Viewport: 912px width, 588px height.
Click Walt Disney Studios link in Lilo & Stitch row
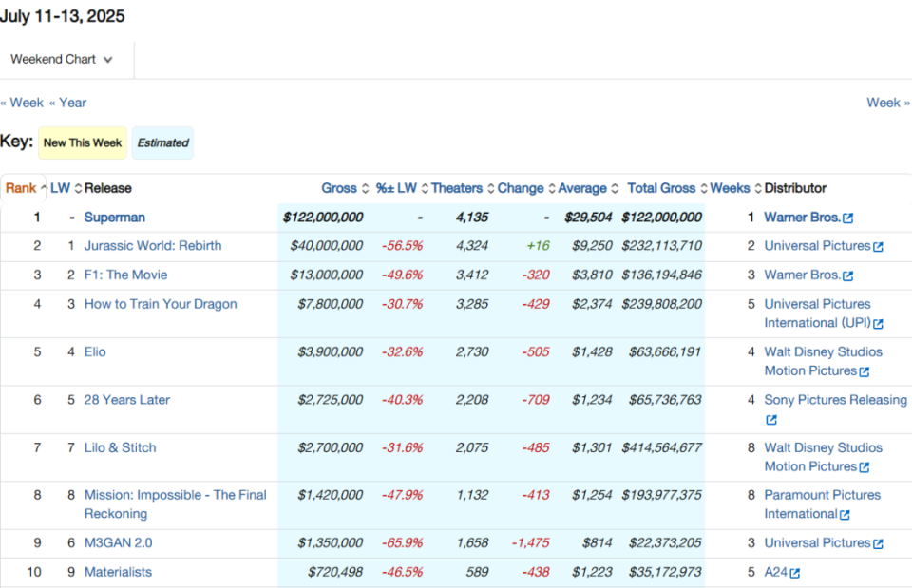(823, 457)
